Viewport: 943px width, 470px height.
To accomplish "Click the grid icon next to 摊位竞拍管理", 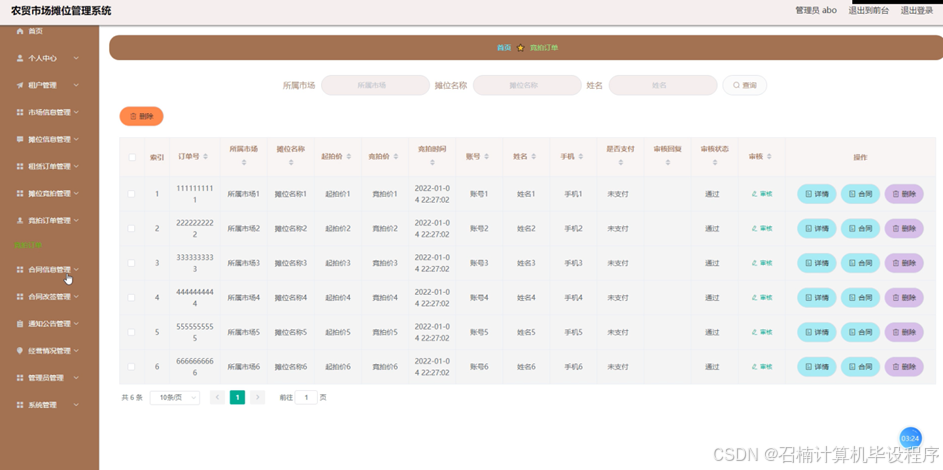I will click(20, 194).
